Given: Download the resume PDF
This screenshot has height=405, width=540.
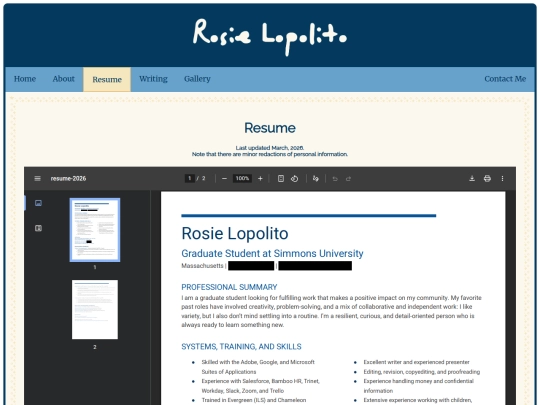Looking at the screenshot, I should point(472,178).
